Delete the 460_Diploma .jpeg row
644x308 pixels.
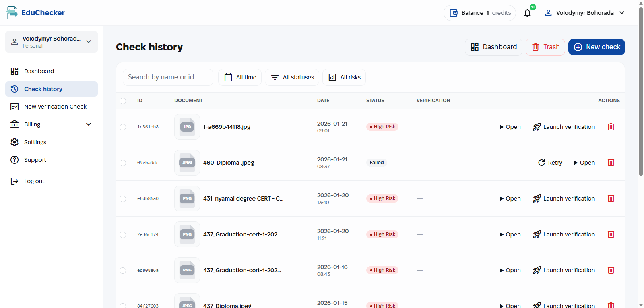611,163
